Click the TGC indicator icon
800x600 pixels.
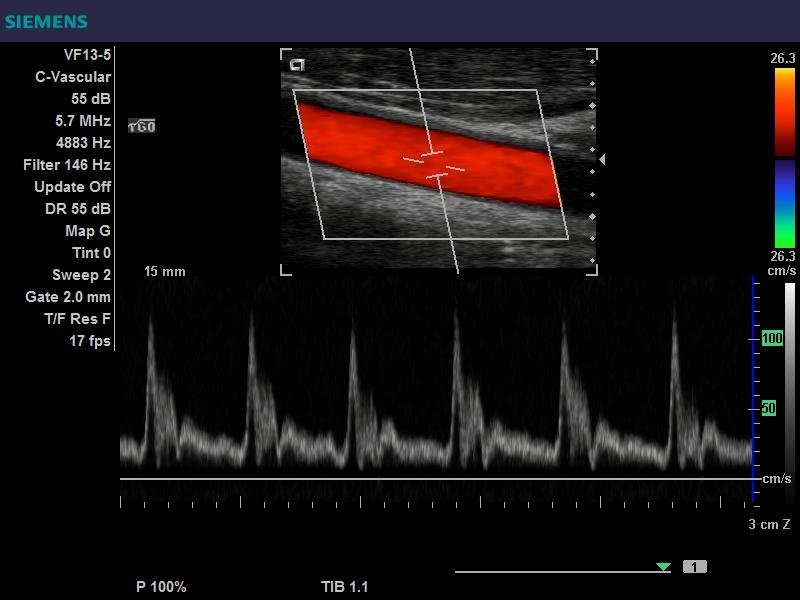tap(141, 126)
